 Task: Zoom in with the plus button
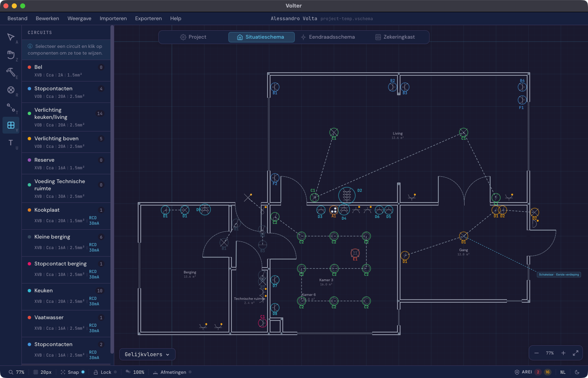(563, 353)
